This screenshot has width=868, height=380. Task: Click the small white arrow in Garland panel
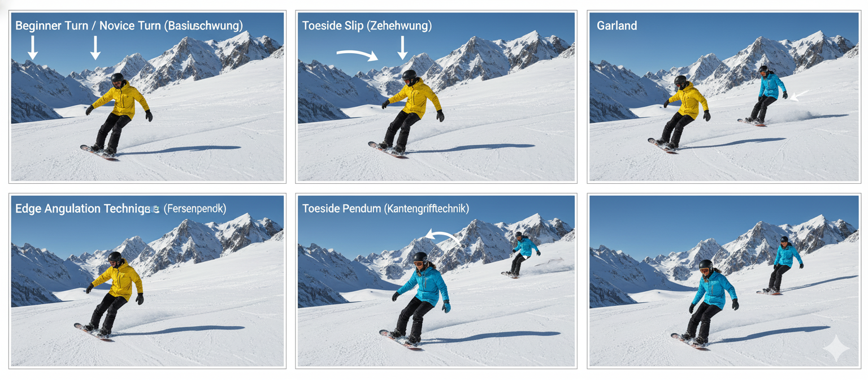pos(798,95)
